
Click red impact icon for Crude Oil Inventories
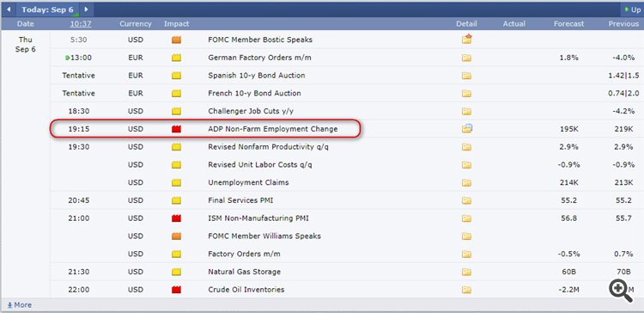click(176, 290)
